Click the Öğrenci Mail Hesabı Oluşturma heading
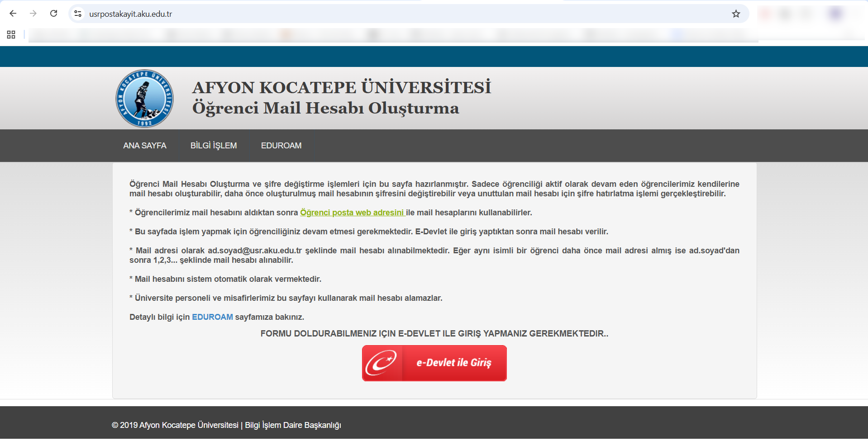Screen dimensions: 868x446 click(x=326, y=108)
